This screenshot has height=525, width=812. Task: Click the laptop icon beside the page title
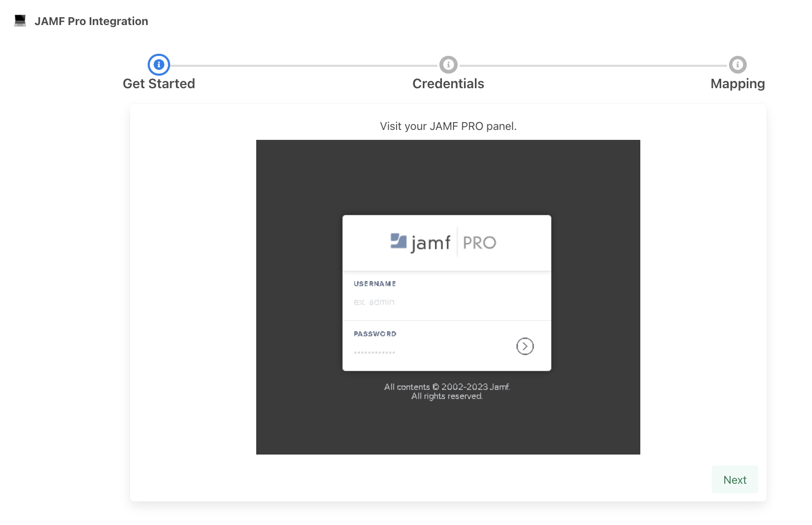click(x=20, y=21)
